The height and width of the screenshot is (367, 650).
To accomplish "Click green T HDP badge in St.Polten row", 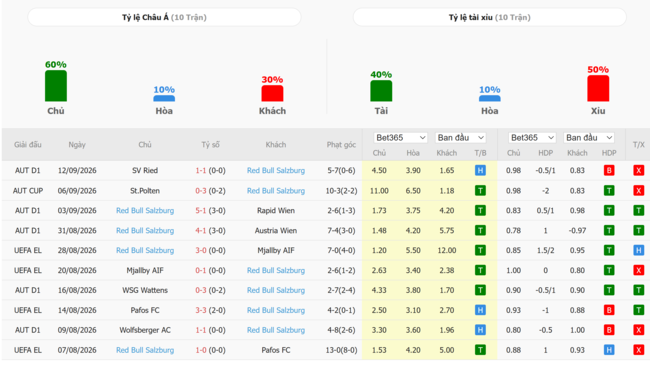I will [609, 191].
